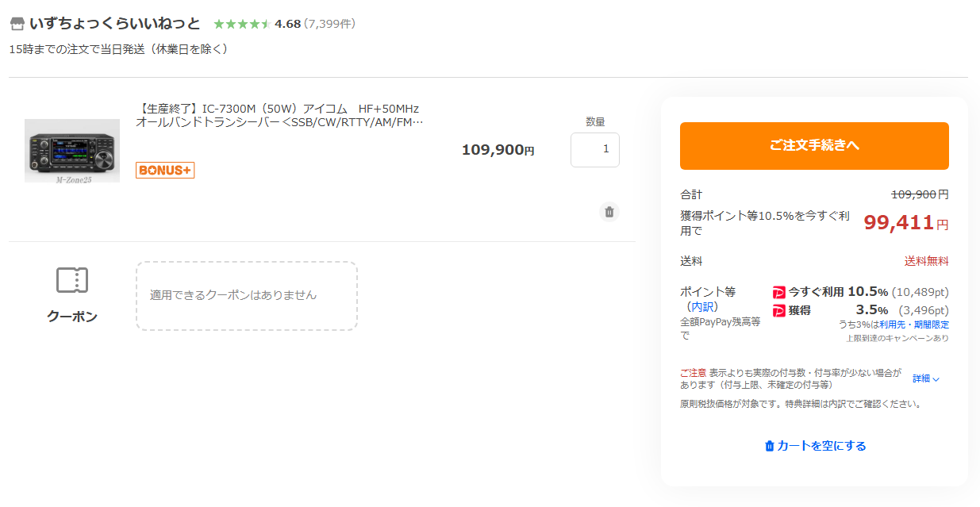The width and height of the screenshot is (980, 507).
Task: Click the quantity input field
Action: pos(594,150)
